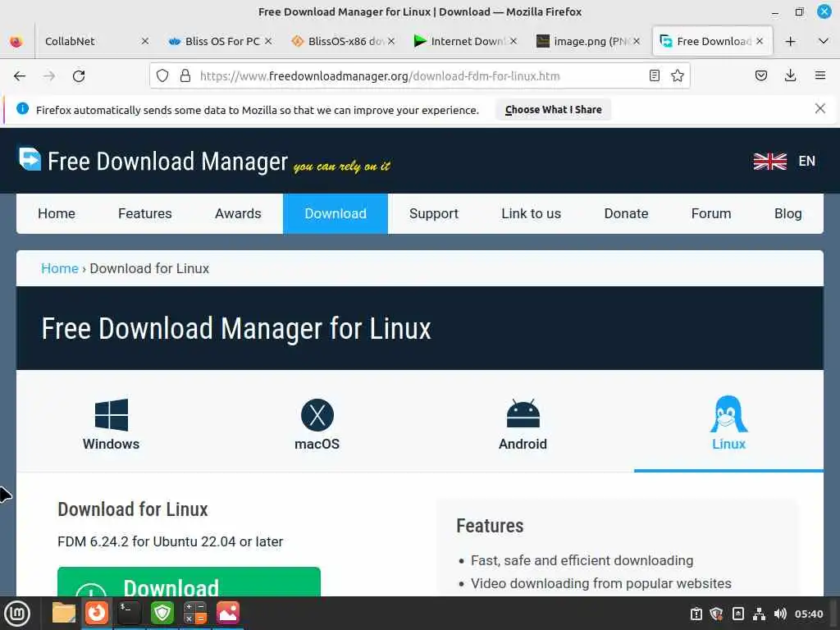Viewport: 840px width, 630px height.
Task: Click the Home breadcrumb link
Action: (x=59, y=268)
